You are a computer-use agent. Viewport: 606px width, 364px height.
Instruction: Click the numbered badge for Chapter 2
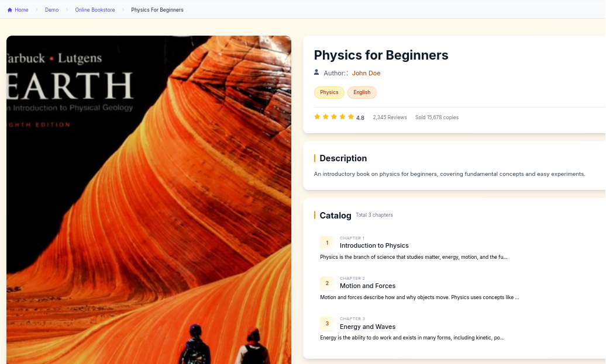click(x=327, y=283)
